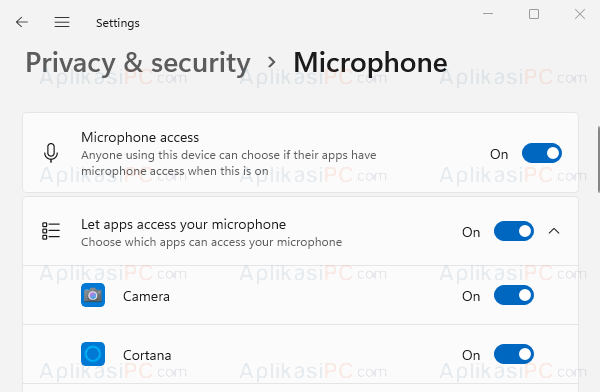The width and height of the screenshot is (600, 392).
Task: Disable Let apps access your microphone
Action: click(514, 231)
